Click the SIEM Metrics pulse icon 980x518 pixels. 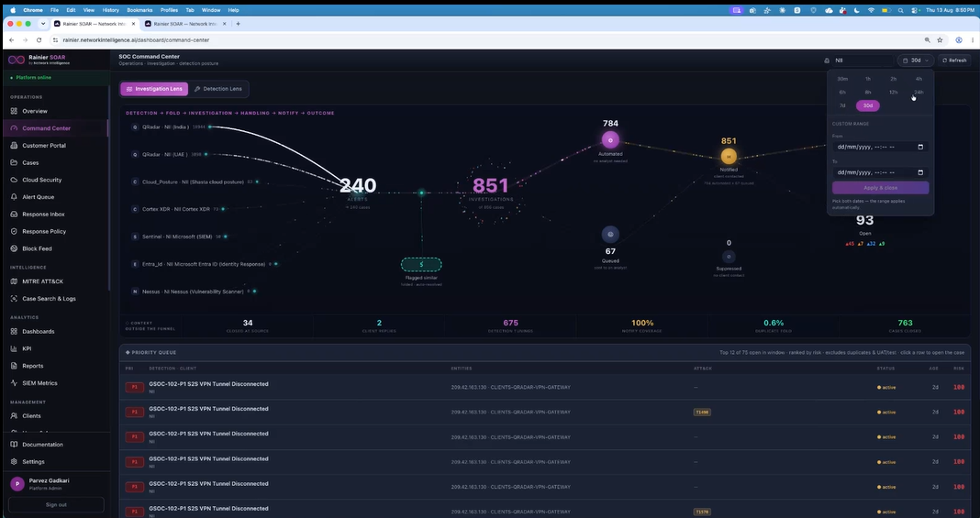(14, 382)
